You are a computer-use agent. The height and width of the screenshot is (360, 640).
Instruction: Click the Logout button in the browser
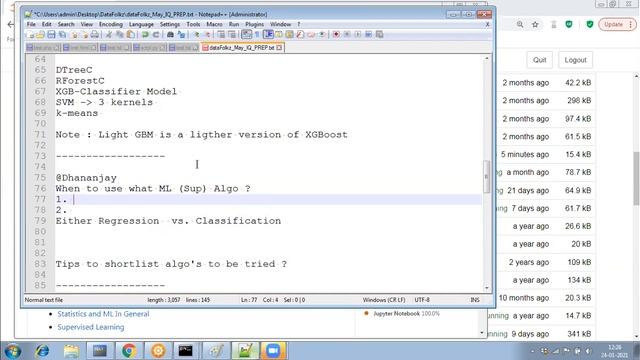click(x=575, y=60)
